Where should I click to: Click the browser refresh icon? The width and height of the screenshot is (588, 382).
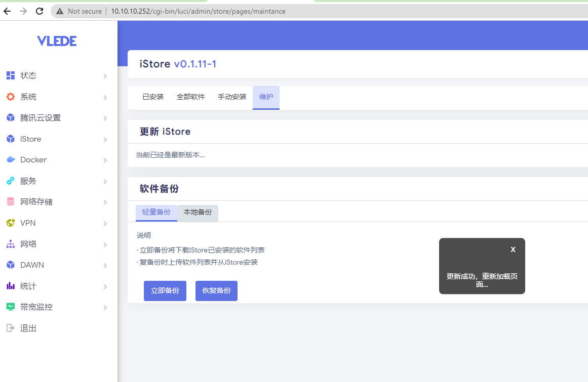pyautogui.click(x=39, y=11)
